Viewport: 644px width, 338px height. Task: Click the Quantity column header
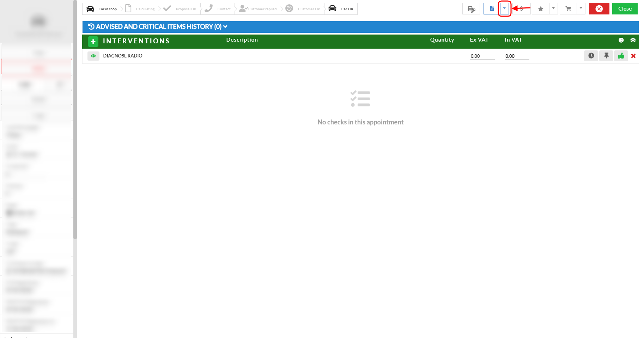(x=442, y=40)
